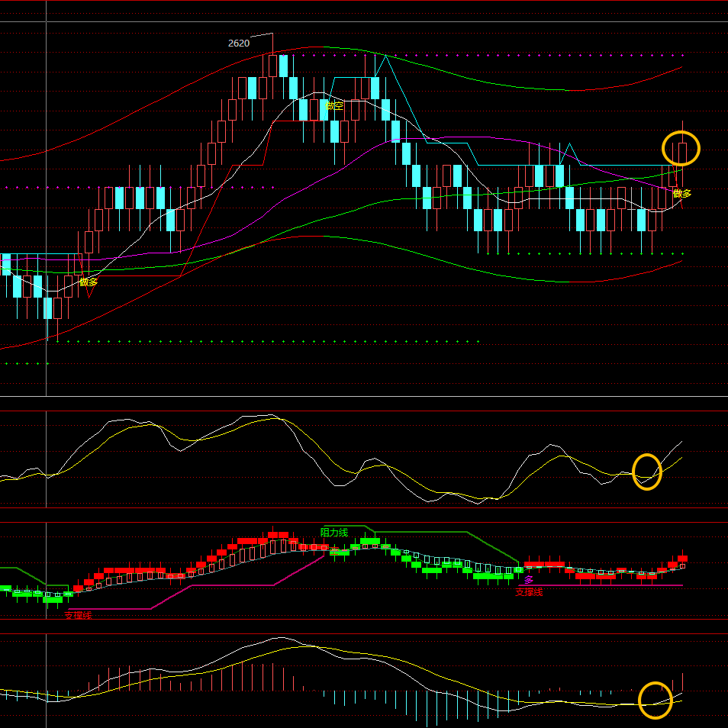Viewport: 728px width, 728px height.
Task: Click the 做空 short signal label
Action: click(x=334, y=105)
